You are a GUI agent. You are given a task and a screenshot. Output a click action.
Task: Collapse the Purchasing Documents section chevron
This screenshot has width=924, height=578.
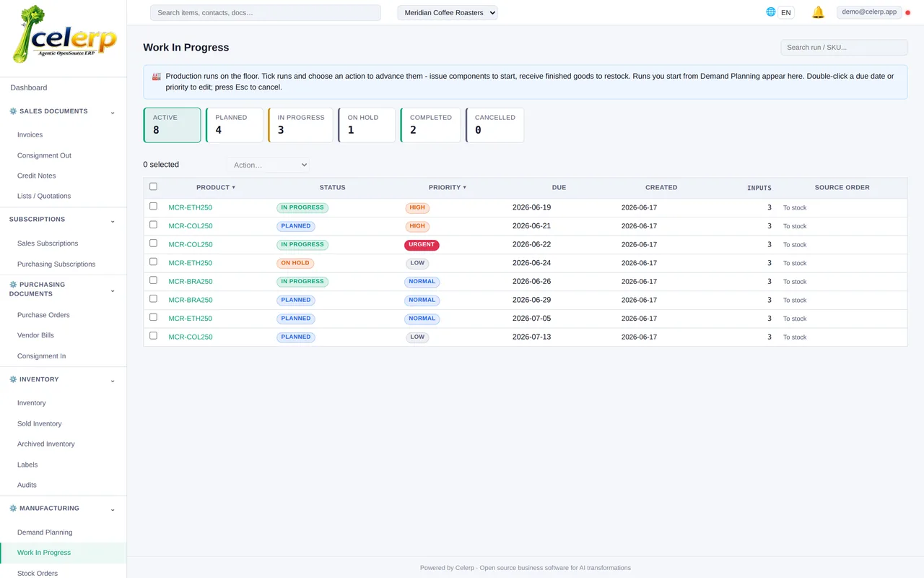pos(113,290)
